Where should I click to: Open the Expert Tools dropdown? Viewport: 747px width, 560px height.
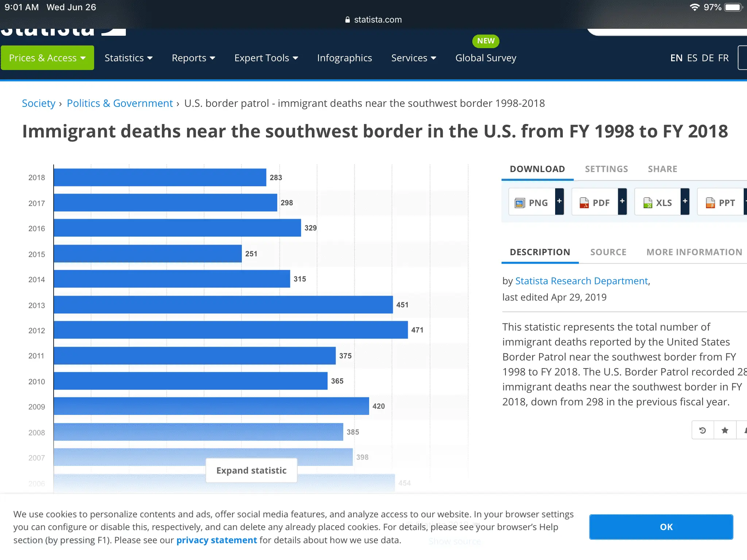pos(266,58)
